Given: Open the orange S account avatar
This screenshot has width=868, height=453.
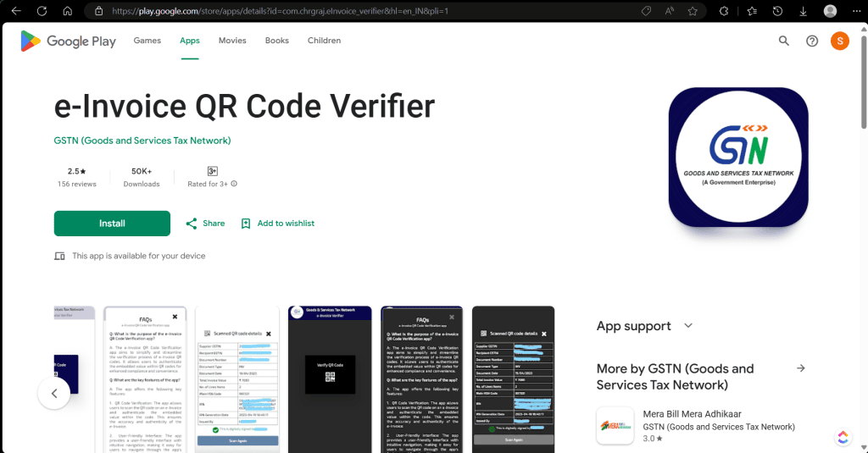Looking at the screenshot, I should click(x=840, y=41).
